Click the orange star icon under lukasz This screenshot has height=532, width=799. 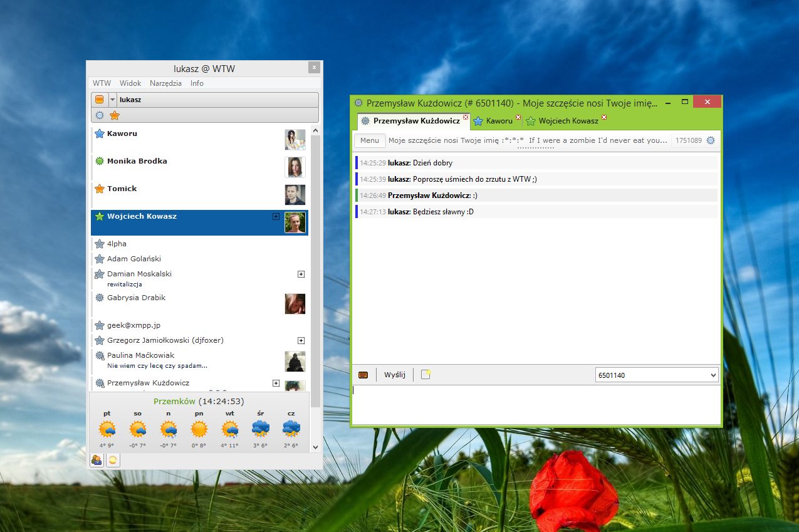pos(115,115)
